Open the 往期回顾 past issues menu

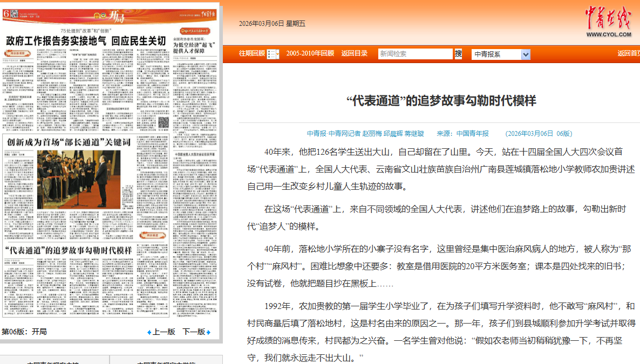pyautogui.click(x=251, y=53)
